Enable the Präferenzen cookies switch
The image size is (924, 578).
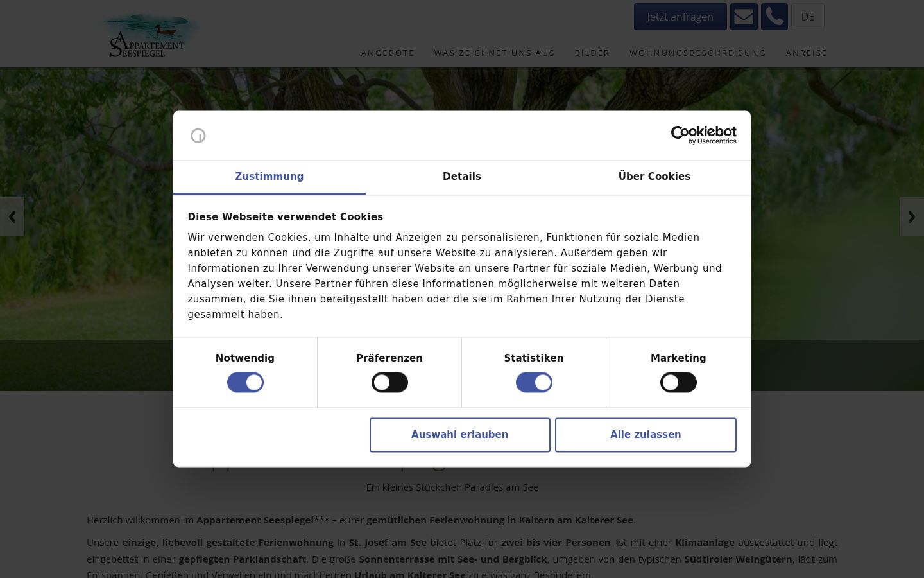[x=389, y=383]
